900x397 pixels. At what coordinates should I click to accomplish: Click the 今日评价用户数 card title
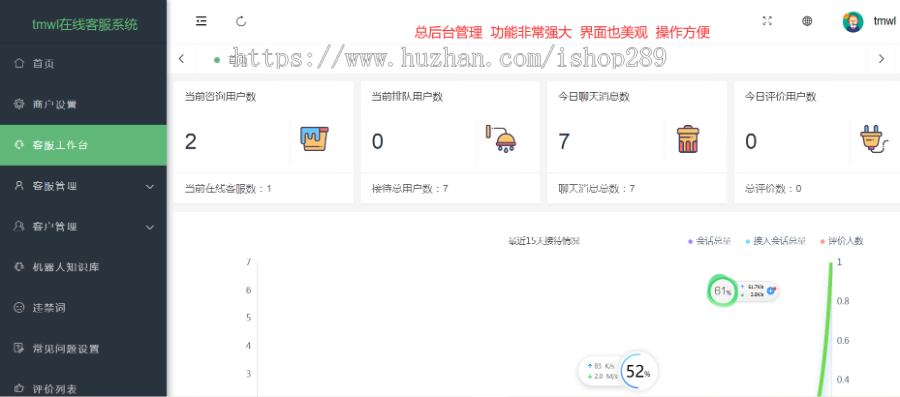[x=781, y=97]
